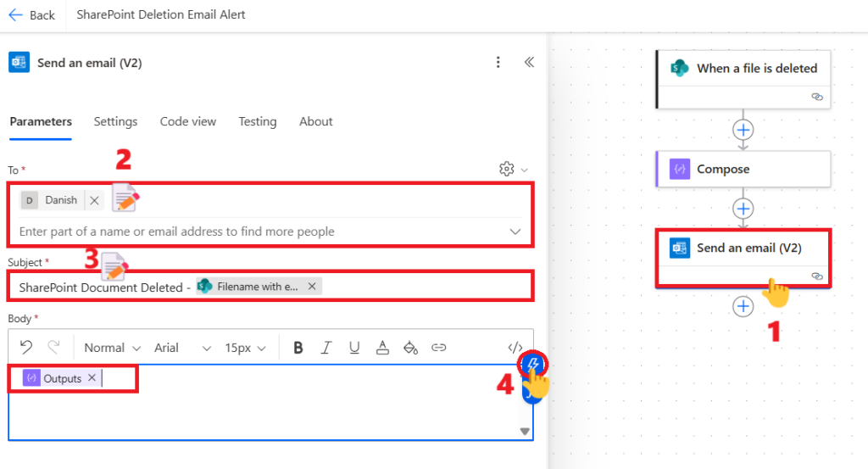Open the three-dot more options menu
Viewport: 868px width, 469px height.
point(498,62)
